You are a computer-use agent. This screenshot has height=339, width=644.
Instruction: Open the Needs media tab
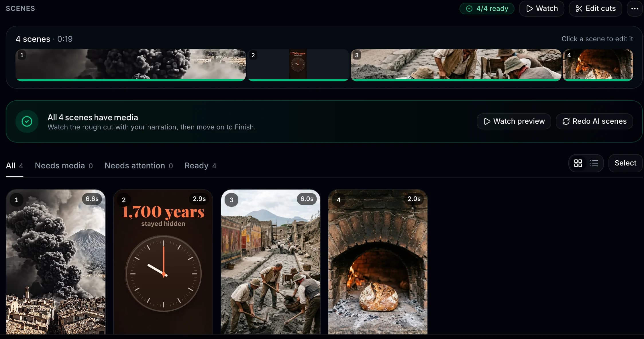click(x=64, y=166)
